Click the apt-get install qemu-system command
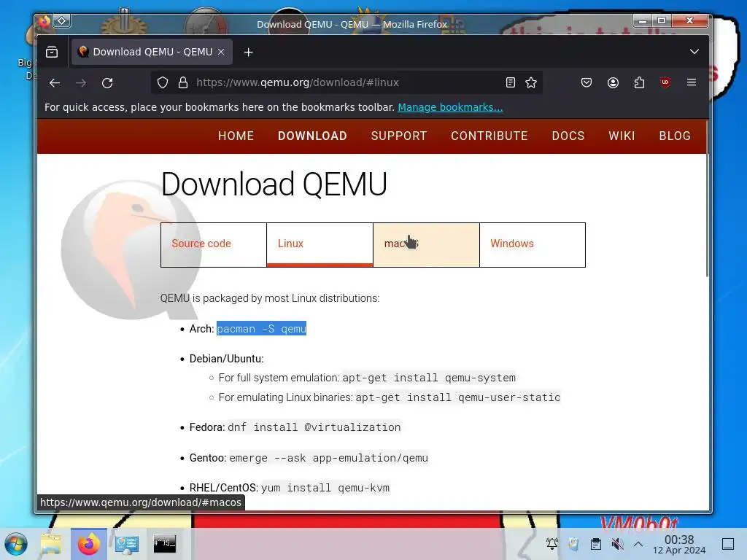 coord(429,378)
